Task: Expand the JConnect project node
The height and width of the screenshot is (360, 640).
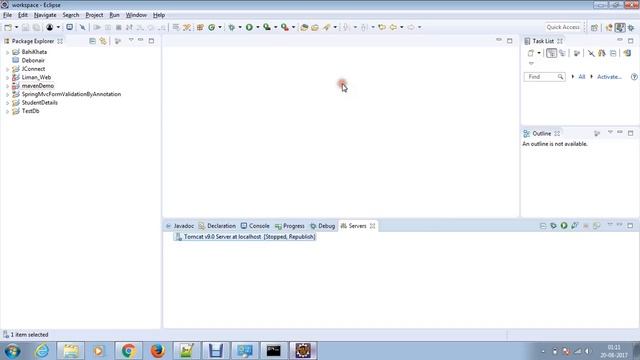Action: pyautogui.click(x=7, y=69)
